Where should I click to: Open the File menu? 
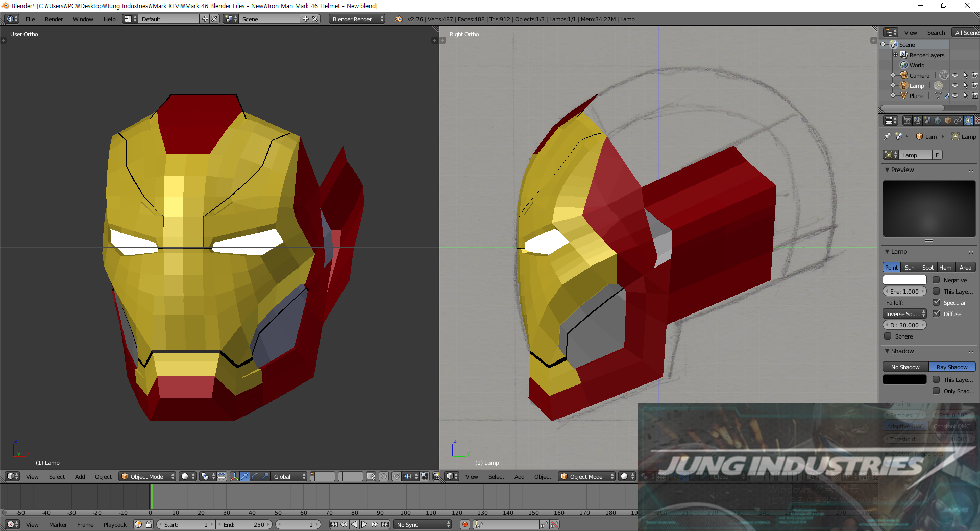tap(30, 19)
